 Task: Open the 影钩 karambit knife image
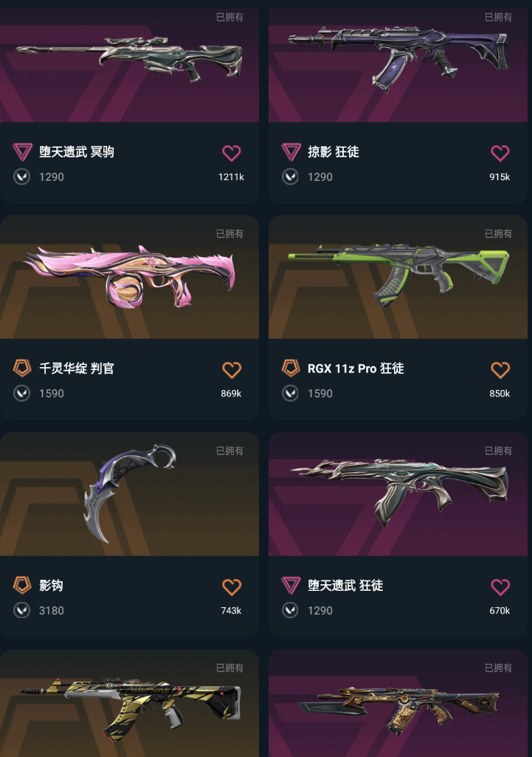click(x=129, y=494)
